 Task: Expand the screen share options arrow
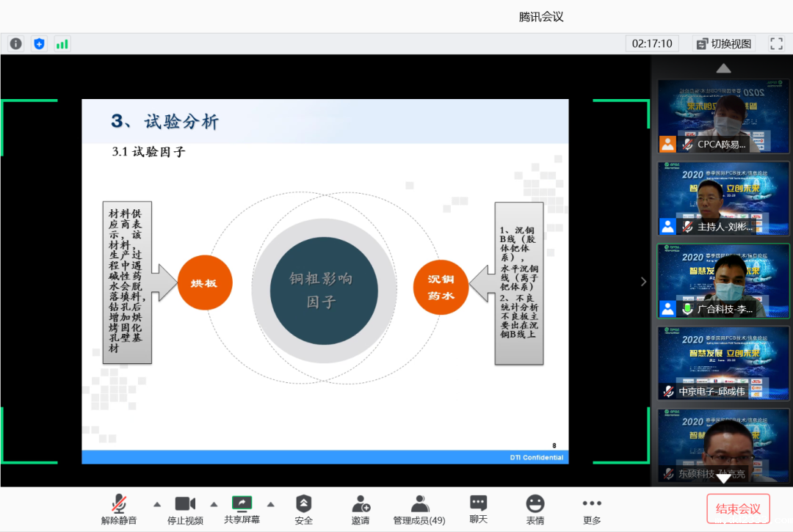click(271, 505)
